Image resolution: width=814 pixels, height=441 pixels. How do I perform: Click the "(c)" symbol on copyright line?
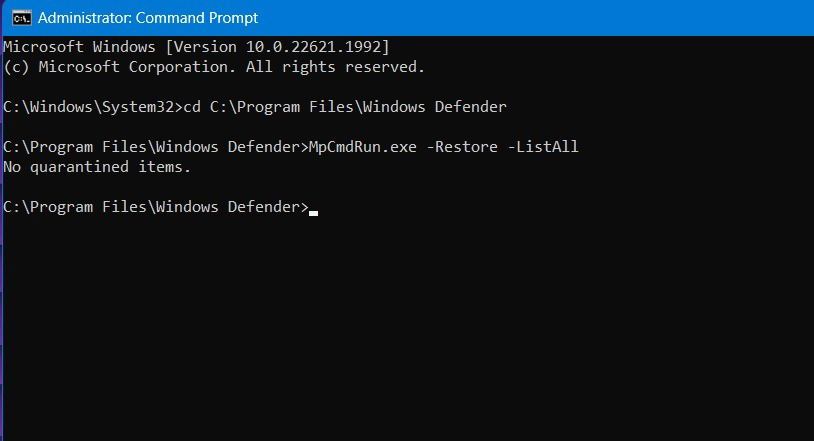tap(17, 67)
